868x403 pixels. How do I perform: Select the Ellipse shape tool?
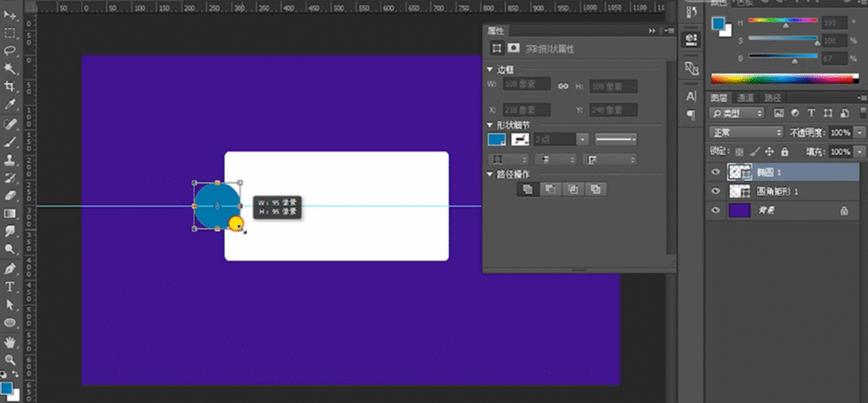10,322
